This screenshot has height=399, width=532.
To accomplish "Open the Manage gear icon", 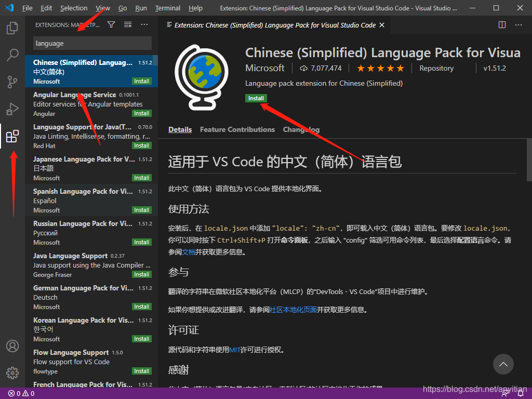I will (12, 373).
